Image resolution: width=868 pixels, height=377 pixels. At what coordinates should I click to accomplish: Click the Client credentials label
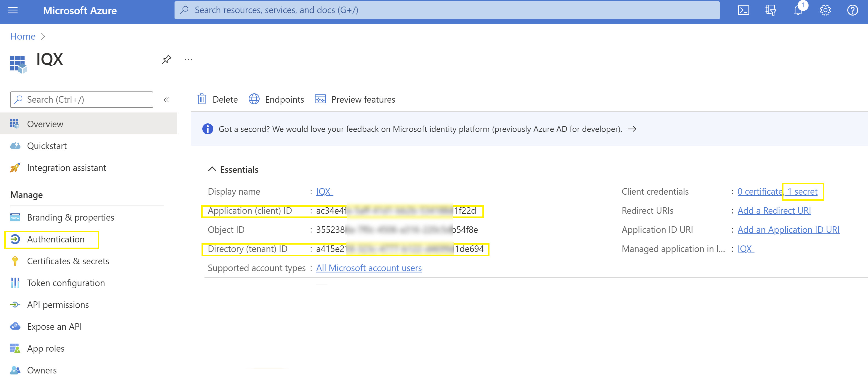coord(655,192)
